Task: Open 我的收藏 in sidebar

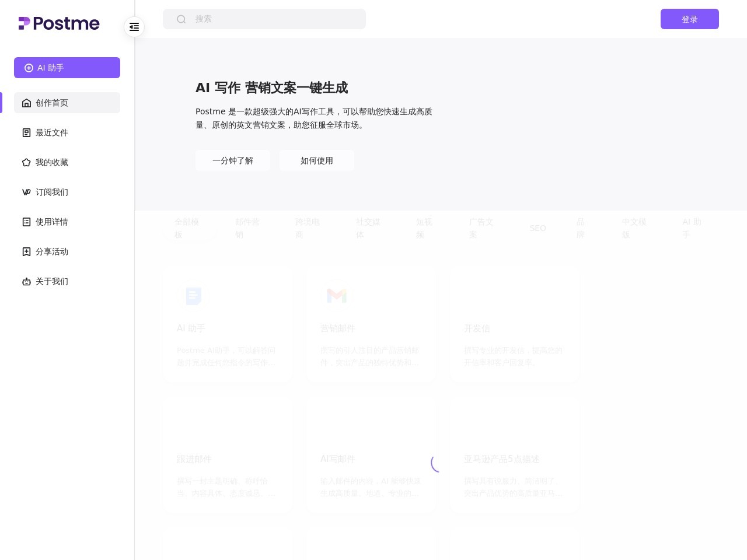Action: (67, 162)
